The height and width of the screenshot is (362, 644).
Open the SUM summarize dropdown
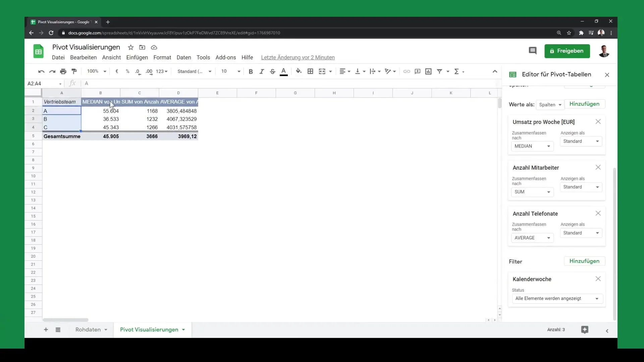532,192
